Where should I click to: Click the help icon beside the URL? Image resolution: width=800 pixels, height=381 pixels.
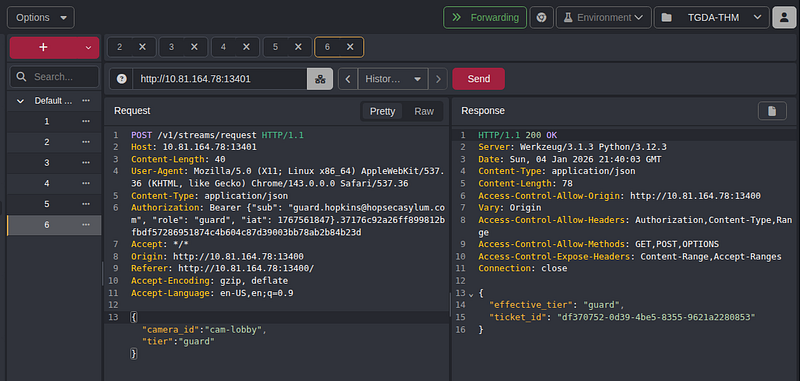tap(121, 79)
